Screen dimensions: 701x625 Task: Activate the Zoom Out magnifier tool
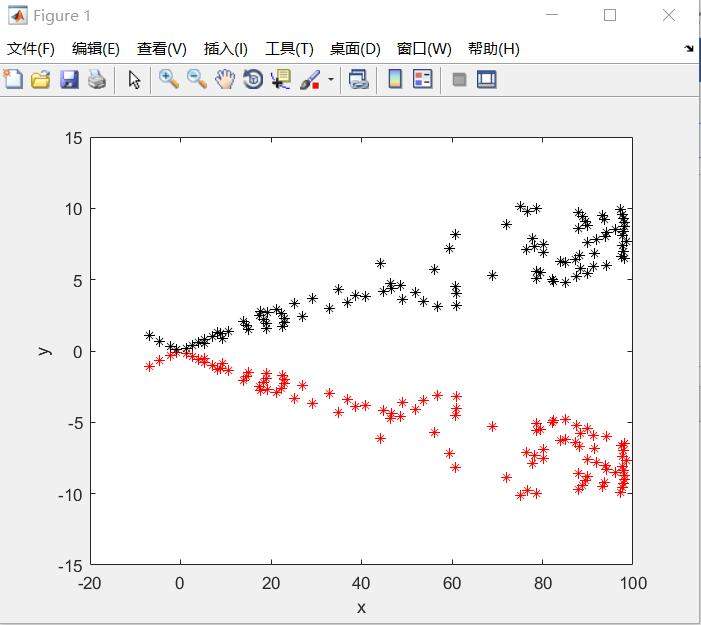point(197,80)
